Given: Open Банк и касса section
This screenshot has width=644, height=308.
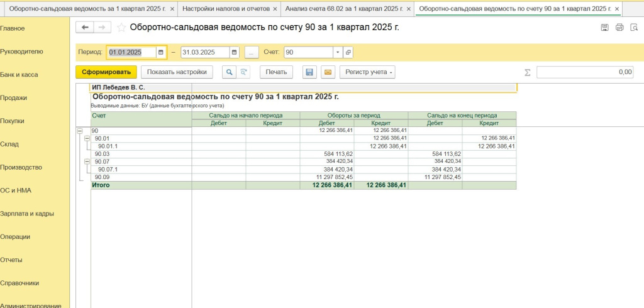Looking at the screenshot, I should (x=19, y=75).
